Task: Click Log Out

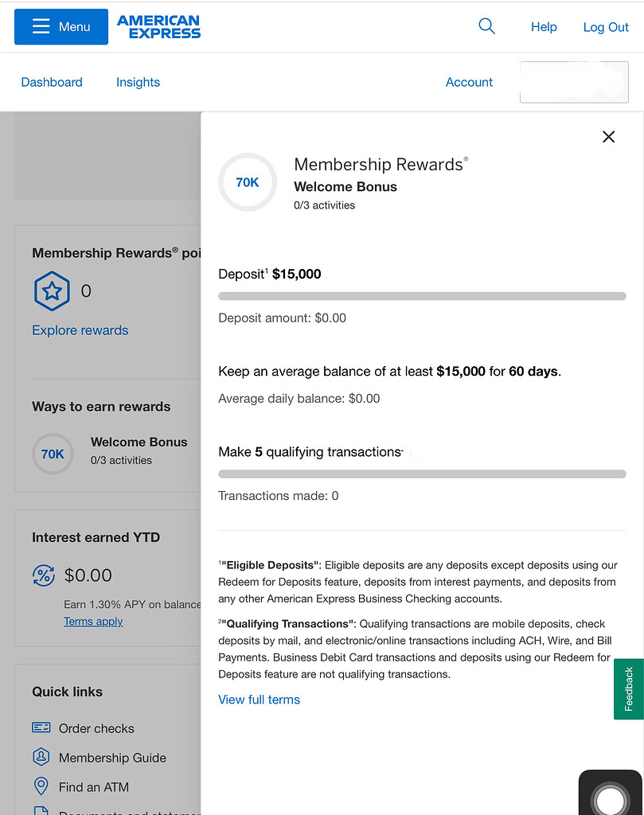Action: tap(606, 27)
